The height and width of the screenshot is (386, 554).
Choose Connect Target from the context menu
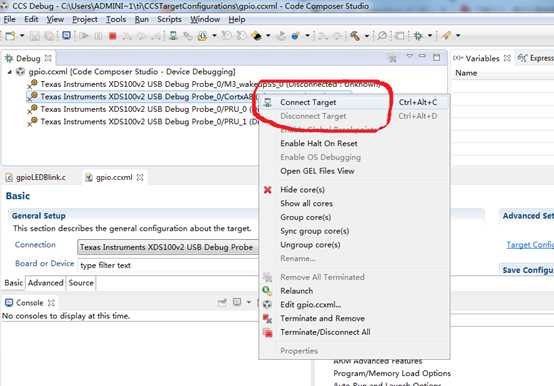[354, 102]
